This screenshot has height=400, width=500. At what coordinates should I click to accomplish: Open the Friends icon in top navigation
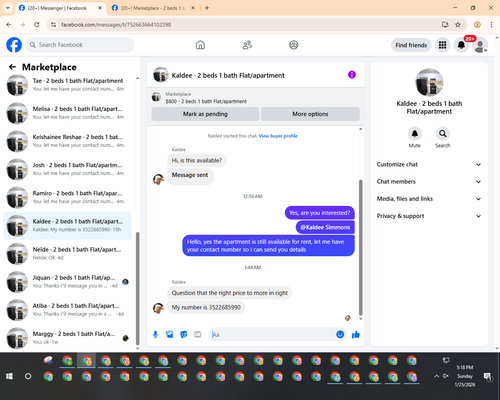[247, 45]
